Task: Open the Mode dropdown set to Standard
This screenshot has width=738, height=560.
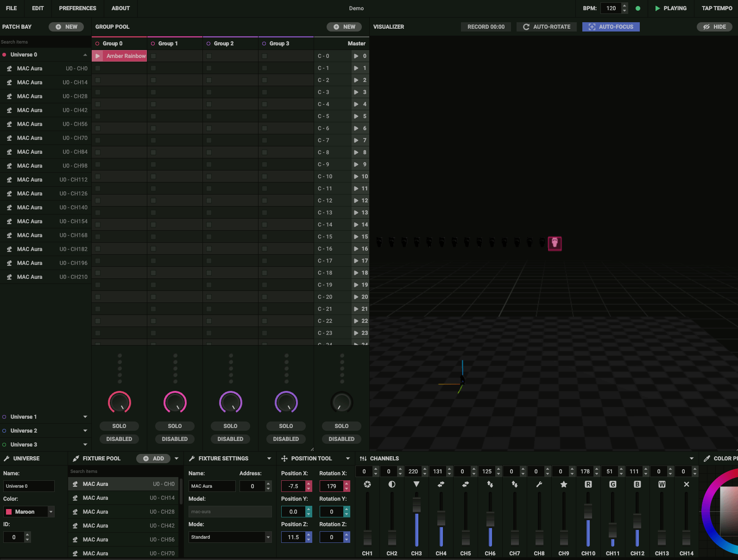Action: 230,537
